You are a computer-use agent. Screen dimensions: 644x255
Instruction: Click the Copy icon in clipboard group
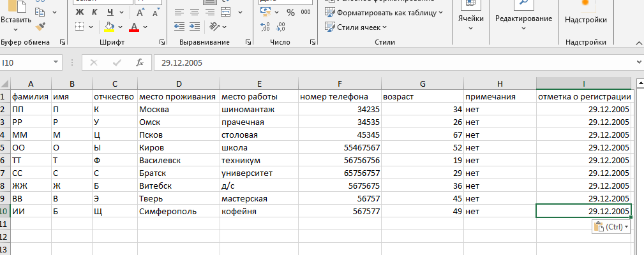40,12
